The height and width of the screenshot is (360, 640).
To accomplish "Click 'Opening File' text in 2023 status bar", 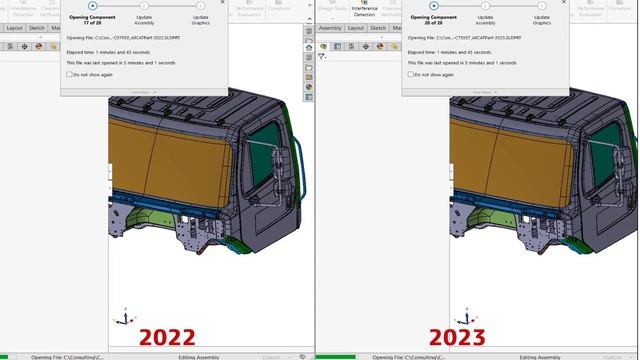I will (x=409, y=357).
